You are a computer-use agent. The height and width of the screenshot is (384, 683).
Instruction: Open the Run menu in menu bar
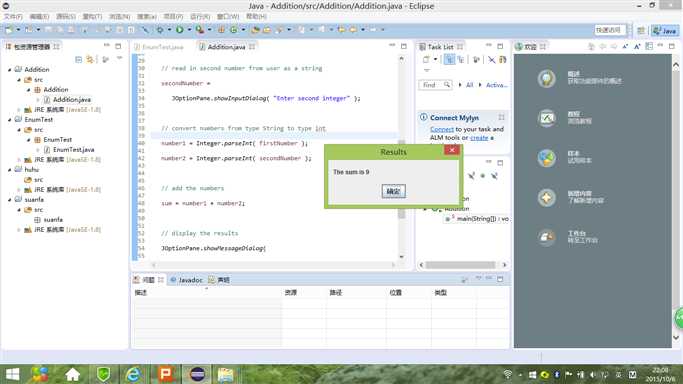[x=200, y=17]
